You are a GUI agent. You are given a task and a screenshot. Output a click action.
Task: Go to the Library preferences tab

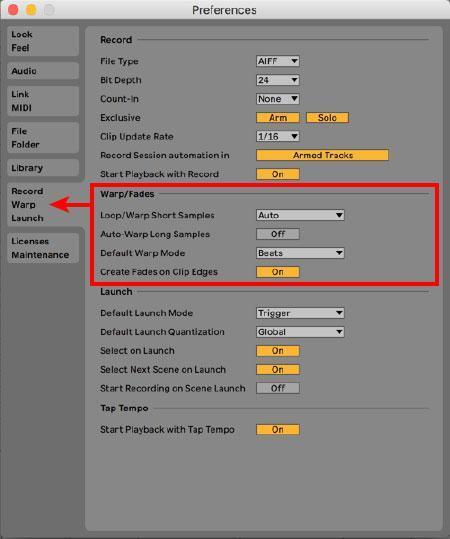(43, 168)
